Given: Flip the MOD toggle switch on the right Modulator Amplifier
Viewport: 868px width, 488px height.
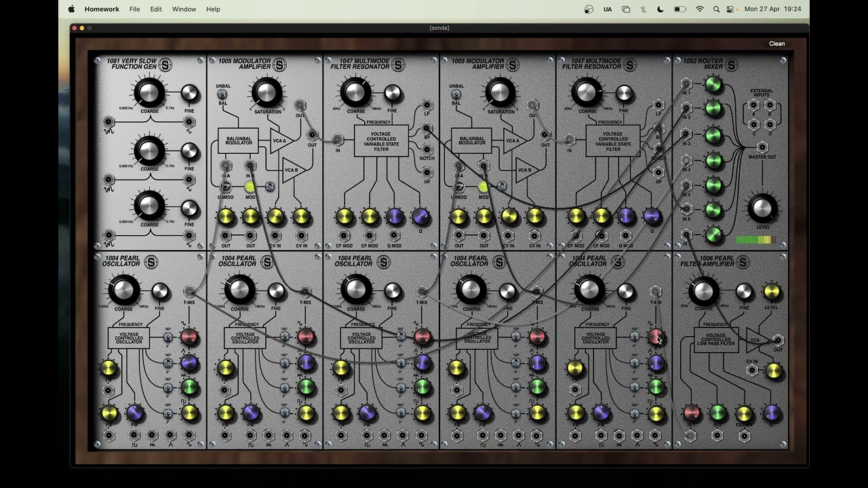Looking at the screenshot, I should click(502, 186).
